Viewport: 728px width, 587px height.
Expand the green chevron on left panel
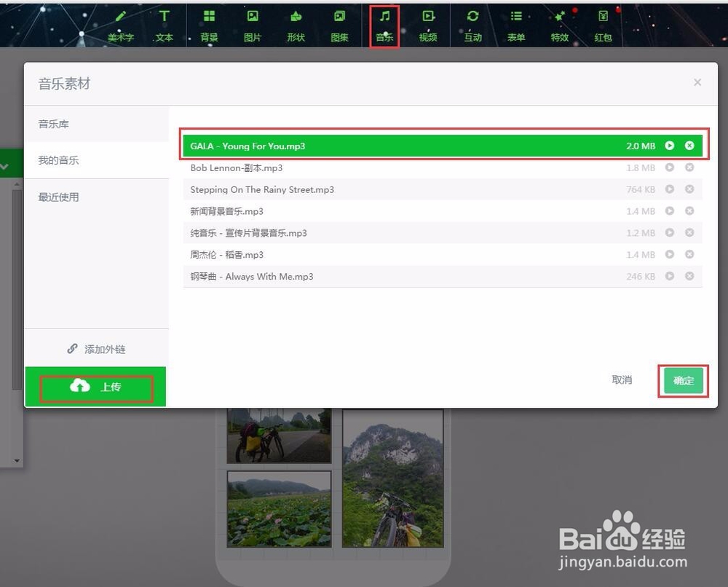pyautogui.click(x=4, y=166)
